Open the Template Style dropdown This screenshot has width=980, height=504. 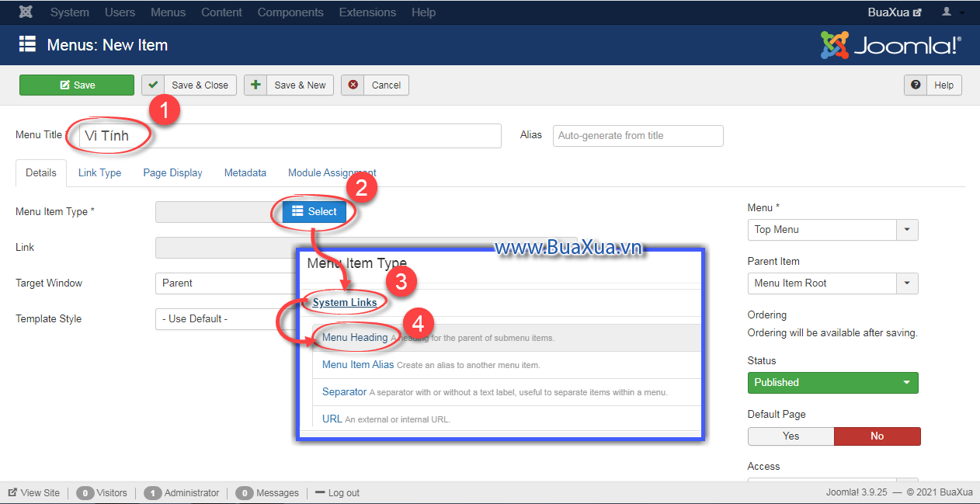click(x=227, y=319)
